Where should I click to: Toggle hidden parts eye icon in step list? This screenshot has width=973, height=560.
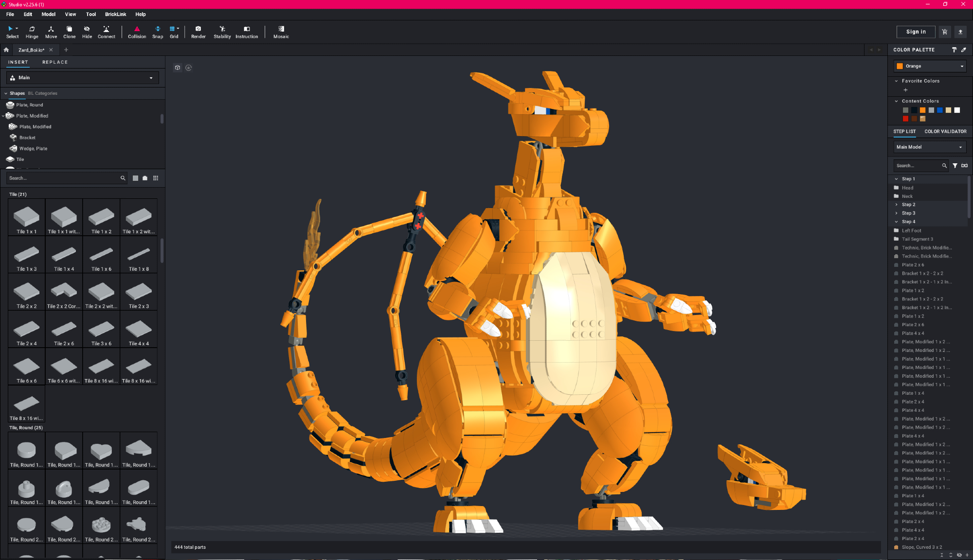[959, 555]
